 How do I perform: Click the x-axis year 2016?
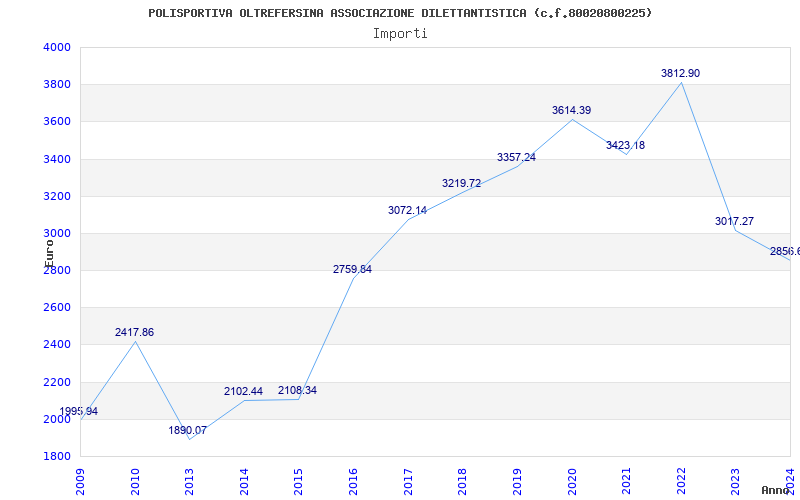tap(353, 481)
